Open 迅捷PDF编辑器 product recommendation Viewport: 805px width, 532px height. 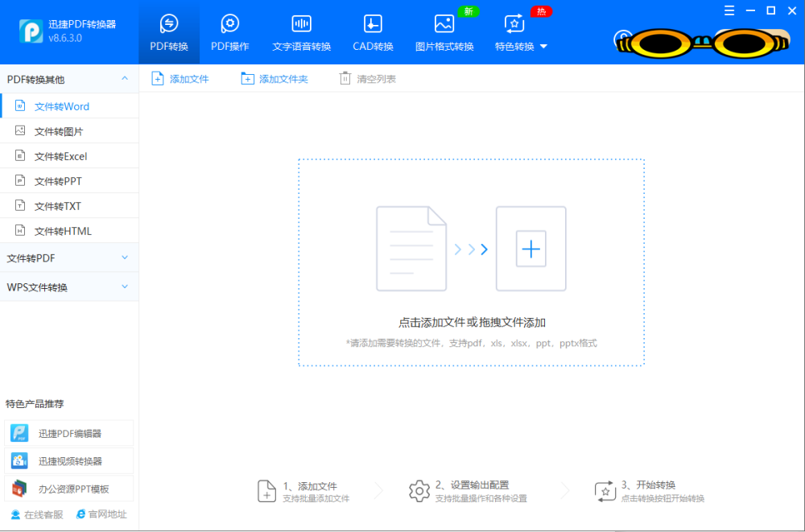pos(68,433)
